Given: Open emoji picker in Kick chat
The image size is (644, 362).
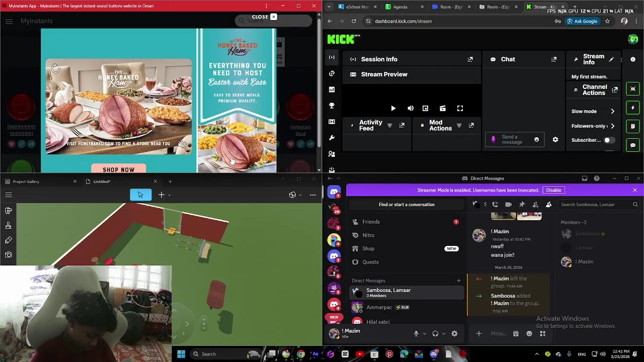Looking at the screenshot, I should [x=536, y=140].
